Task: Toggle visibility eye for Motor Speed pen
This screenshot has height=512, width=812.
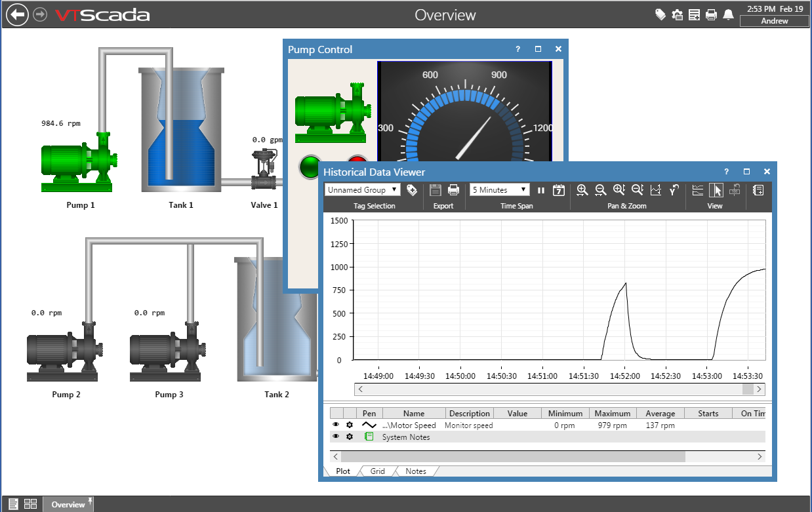Action: click(336, 425)
